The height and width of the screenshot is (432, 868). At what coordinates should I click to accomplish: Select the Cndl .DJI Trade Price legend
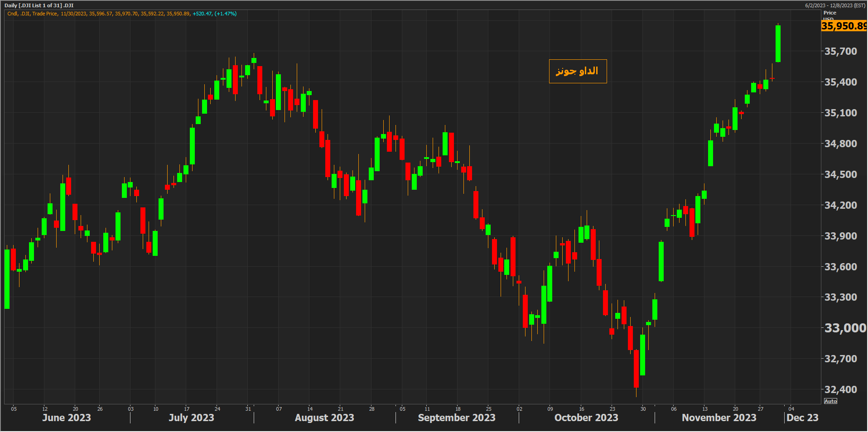33,14
